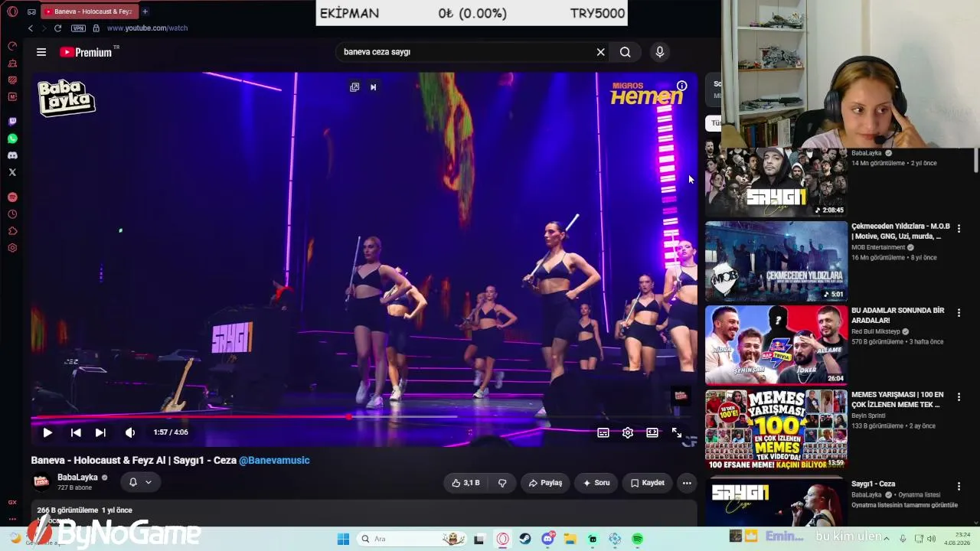Open the player settings gear
The width and height of the screenshot is (980, 551).
628,432
